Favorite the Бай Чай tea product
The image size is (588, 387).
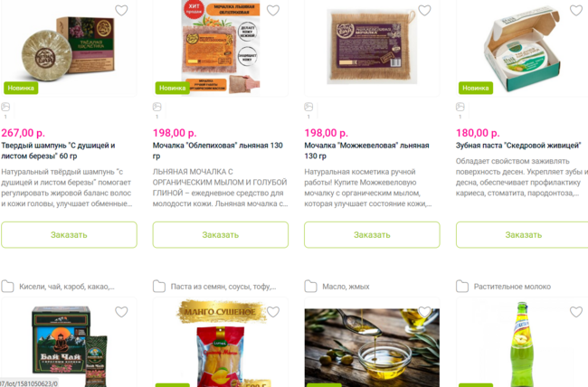coord(121,312)
